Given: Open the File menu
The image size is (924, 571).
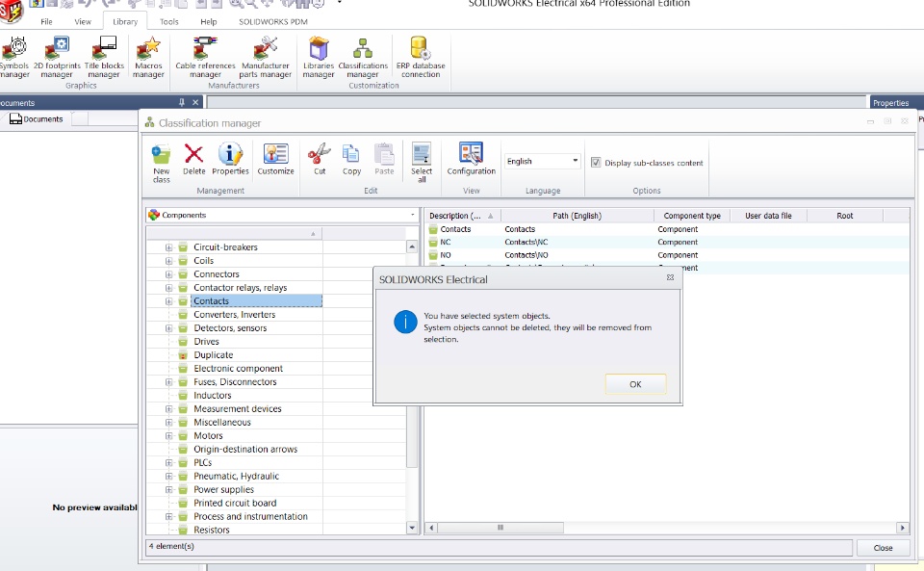Looking at the screenshot, I should tap(46, 22).
